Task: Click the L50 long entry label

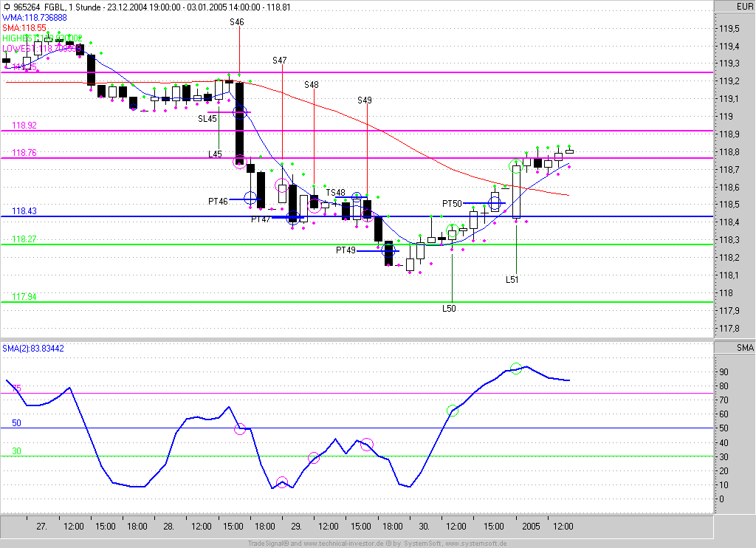Action: (x=449, y=308)
